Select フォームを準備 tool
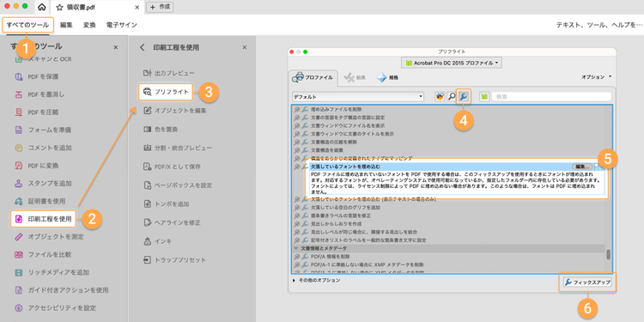 (x=43, y=130)
